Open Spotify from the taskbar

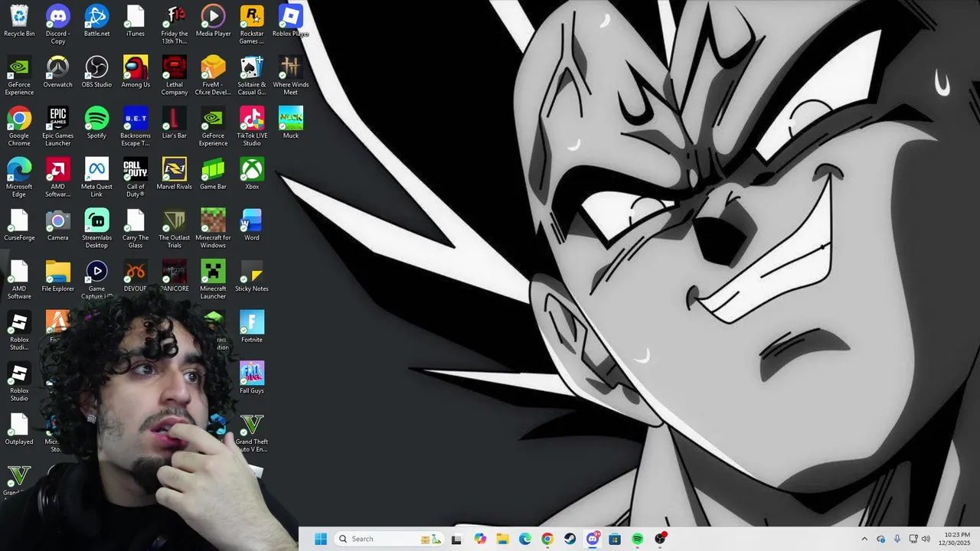(638, 539)
